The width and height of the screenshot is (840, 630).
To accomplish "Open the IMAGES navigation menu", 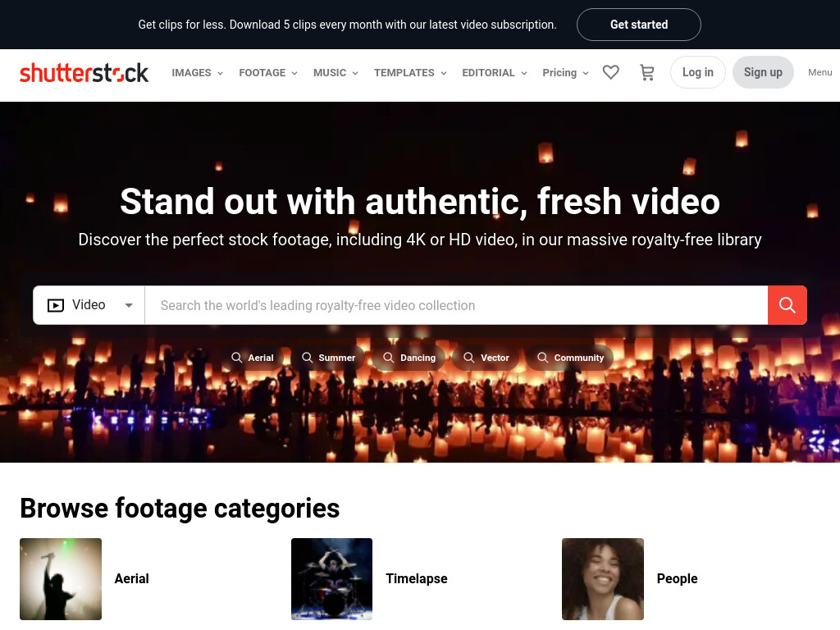I will (197, 73).
